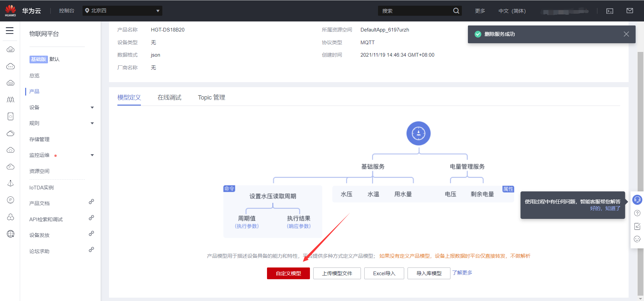Click the 自定义模型 button
644x301 pixels.
point(288,273)
